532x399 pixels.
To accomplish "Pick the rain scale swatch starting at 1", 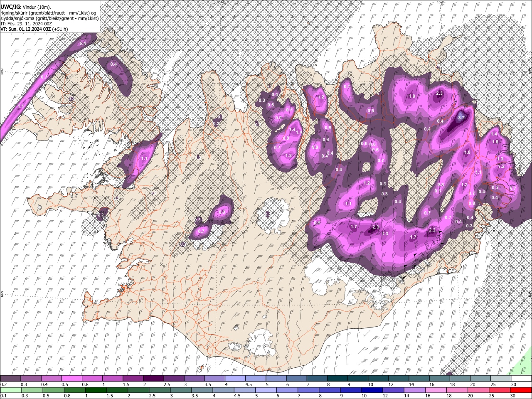I will [96, 390].
